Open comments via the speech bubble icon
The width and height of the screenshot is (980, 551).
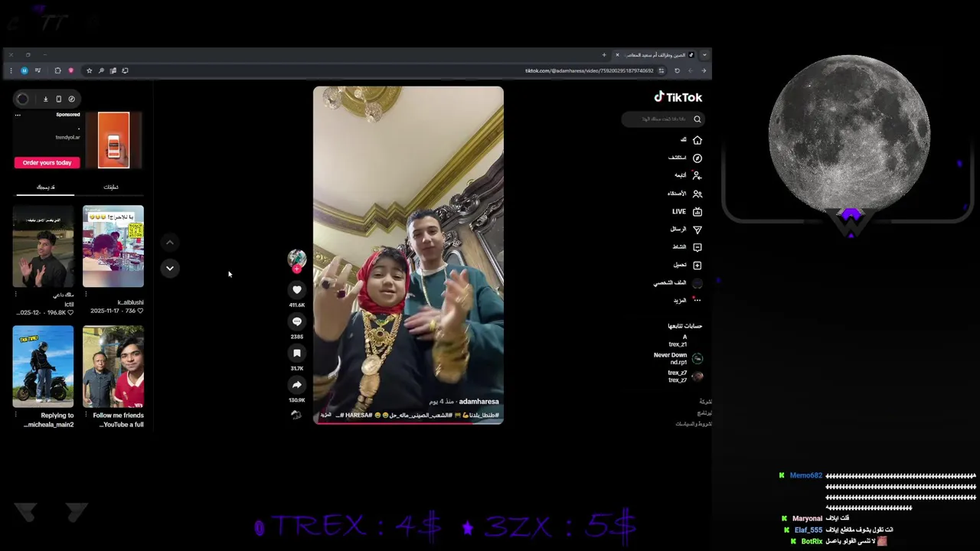[x=297, y=321]
